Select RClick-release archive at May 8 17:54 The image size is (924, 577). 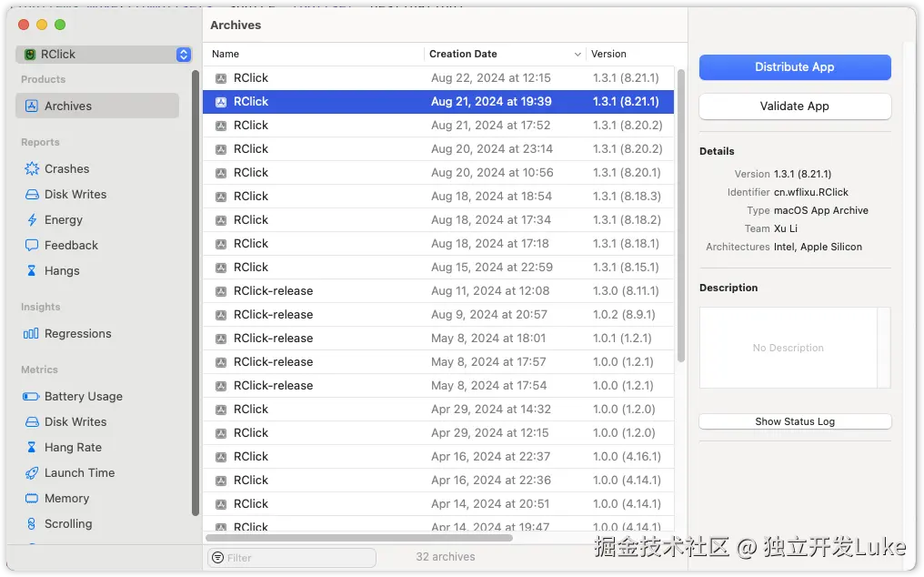pos(437,385)
